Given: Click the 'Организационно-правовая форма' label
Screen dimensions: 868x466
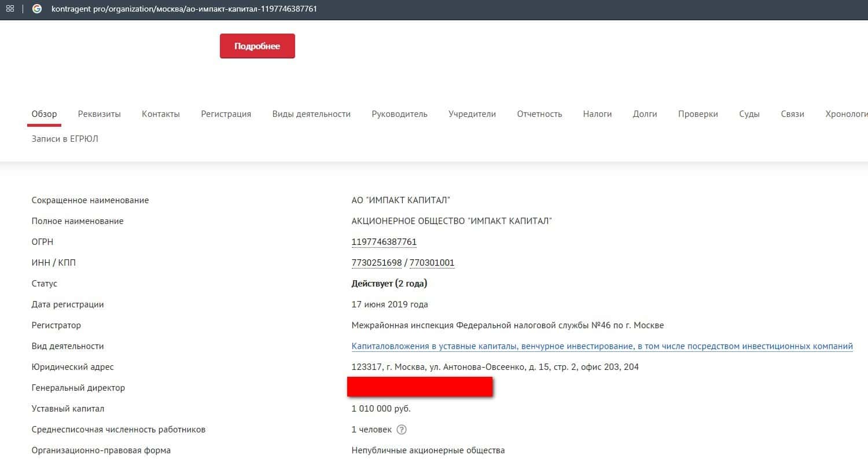Looking at the screenshot, I should (x=101, y=450).
